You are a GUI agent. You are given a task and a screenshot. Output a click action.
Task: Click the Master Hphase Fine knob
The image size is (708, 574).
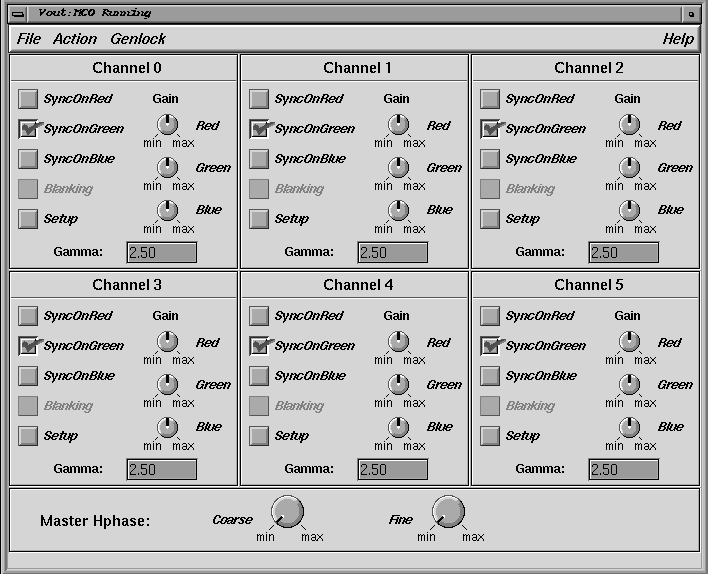tap(448, 512)
